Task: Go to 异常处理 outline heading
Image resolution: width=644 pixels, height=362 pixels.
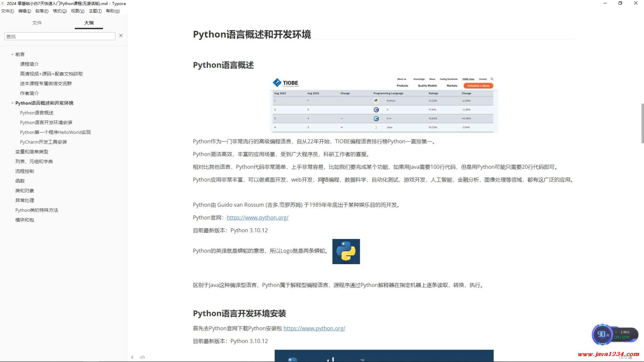Action: tap(24, 200)
